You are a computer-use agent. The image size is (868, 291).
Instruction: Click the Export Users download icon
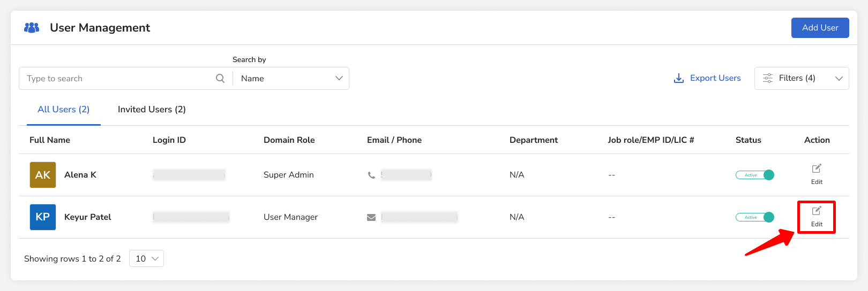pyautogui.click(x=678, y=79)
